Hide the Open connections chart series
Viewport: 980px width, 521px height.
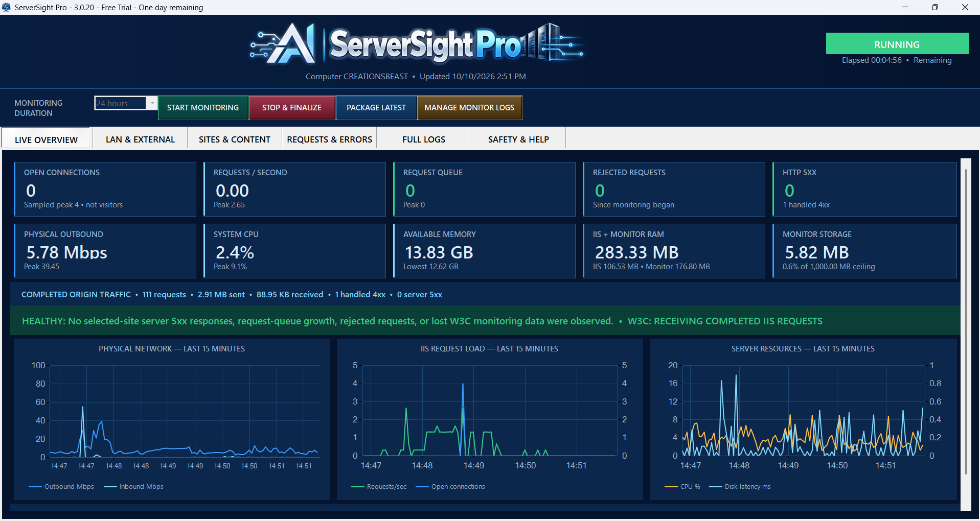coord(450,487)
